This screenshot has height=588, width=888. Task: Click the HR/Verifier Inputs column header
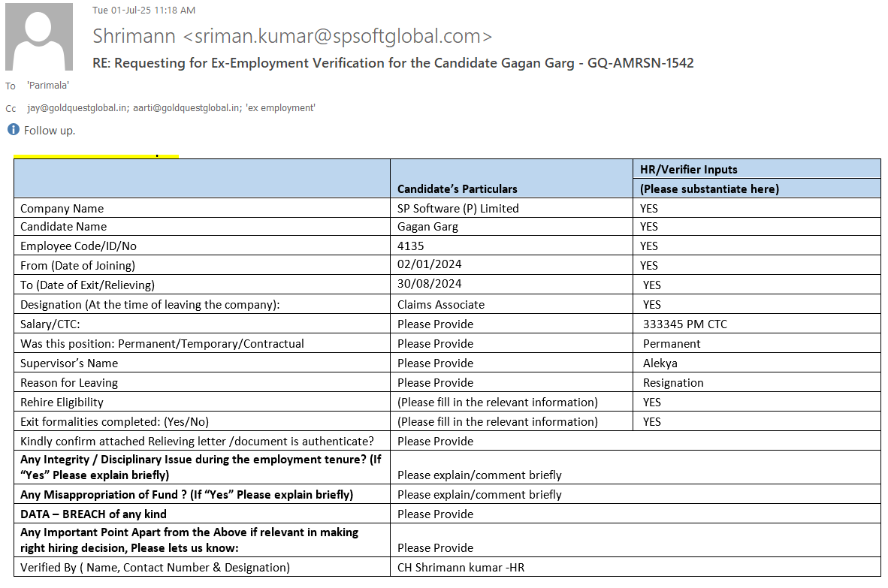coord(688,170)
